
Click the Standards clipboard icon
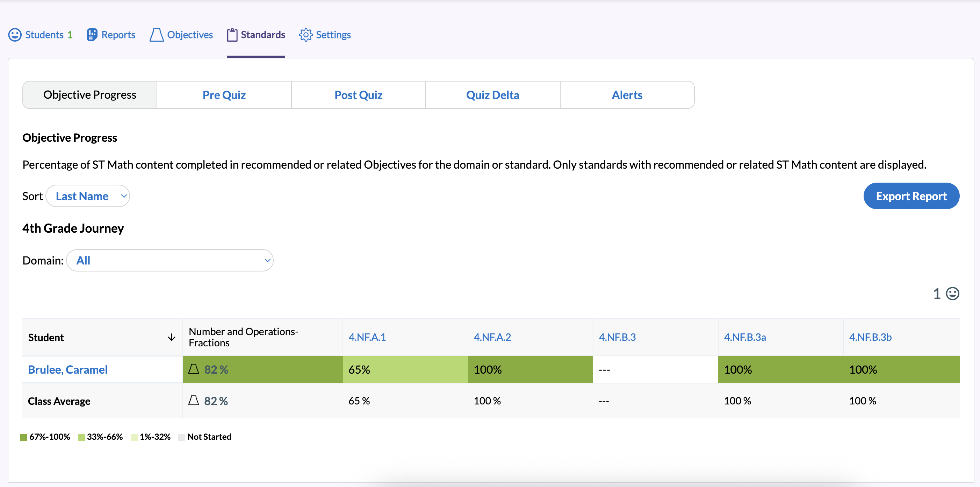pos(232,35)
